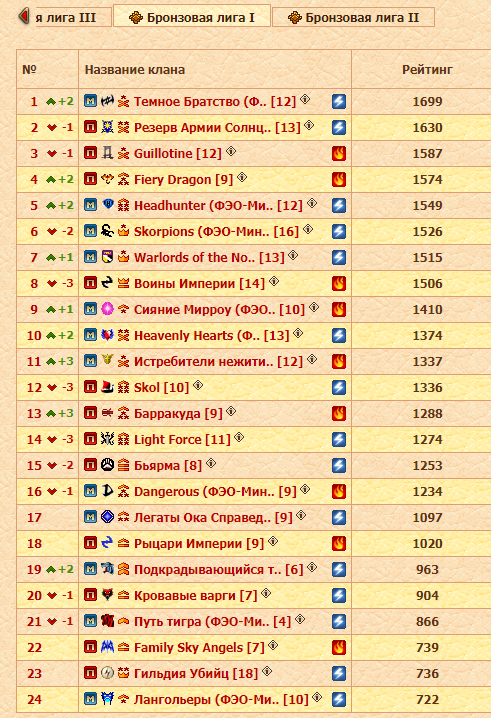
Task: Click the lightning icon in Гильдия Убийц row
Action: [338, 674]
